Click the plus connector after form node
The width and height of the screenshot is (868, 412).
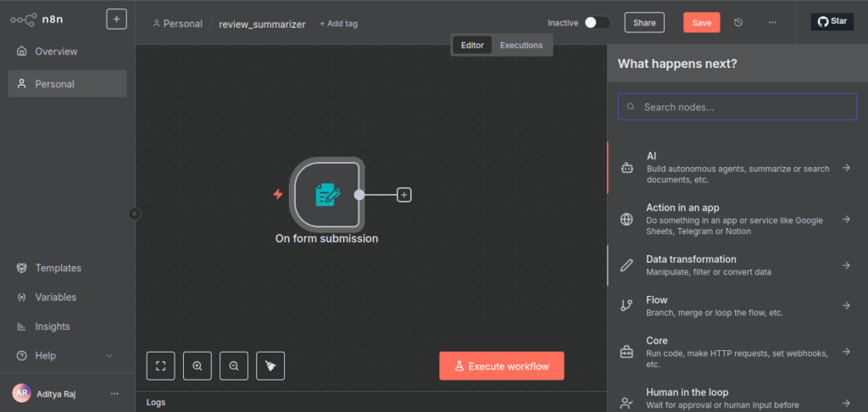click(x=404, y=195)
